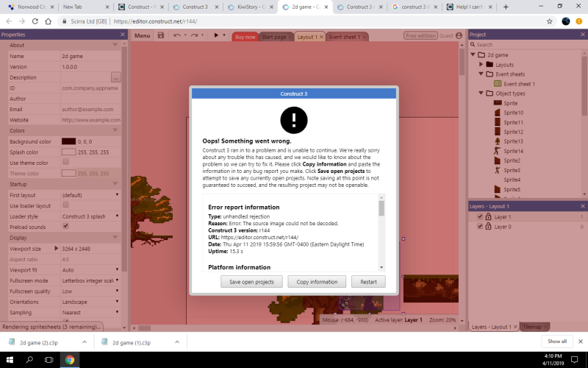The width and height of the screenshot is (588, 368).
Task: Select the Sprite object icon
Action: pyautogui.click(x=498, y=103)
